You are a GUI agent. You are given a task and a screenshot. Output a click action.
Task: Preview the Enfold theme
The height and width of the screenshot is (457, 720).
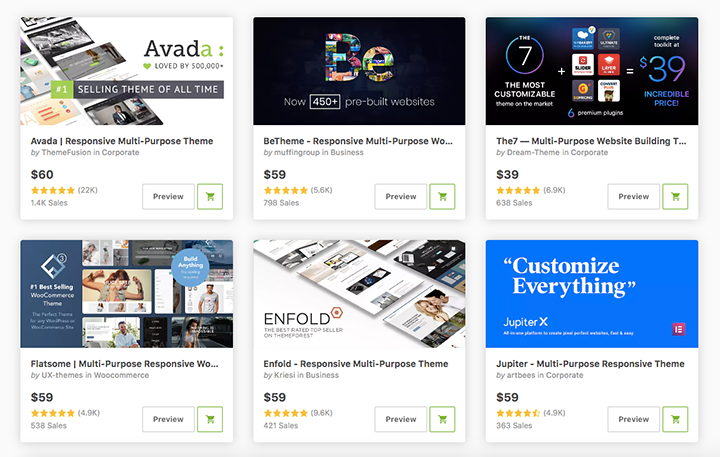(x=400, y=419)
